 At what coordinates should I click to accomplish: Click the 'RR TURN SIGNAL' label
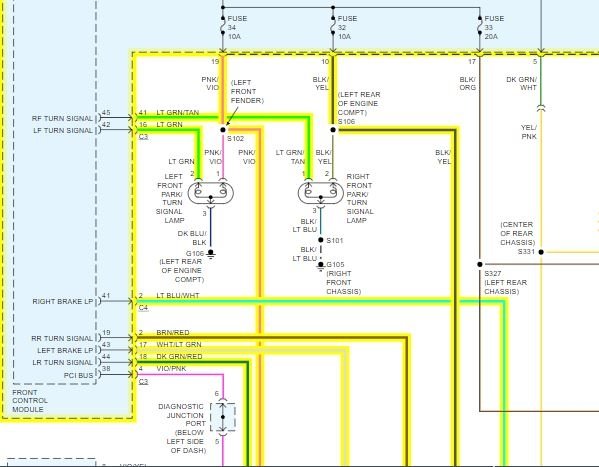(62, 339)
